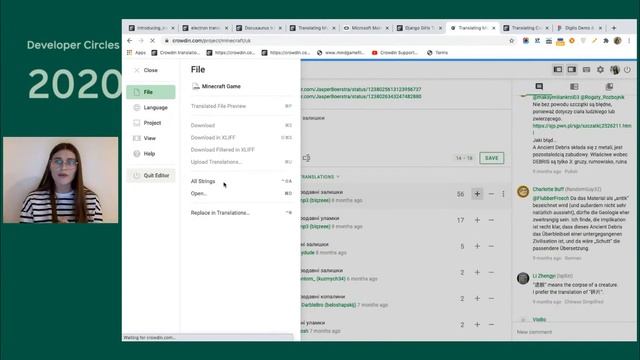This screenshot has height=360, width=640.
Task: Upvote the translation with 5 votes
Action: (477, 246)
